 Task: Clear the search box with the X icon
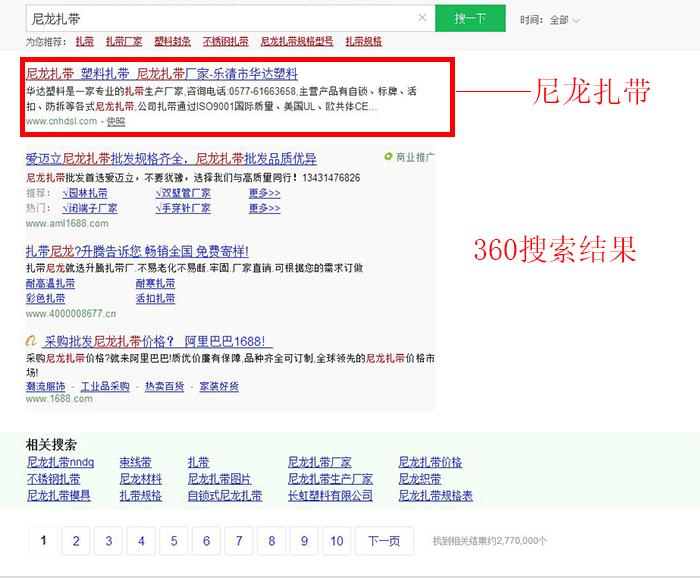tap(422, 18)
